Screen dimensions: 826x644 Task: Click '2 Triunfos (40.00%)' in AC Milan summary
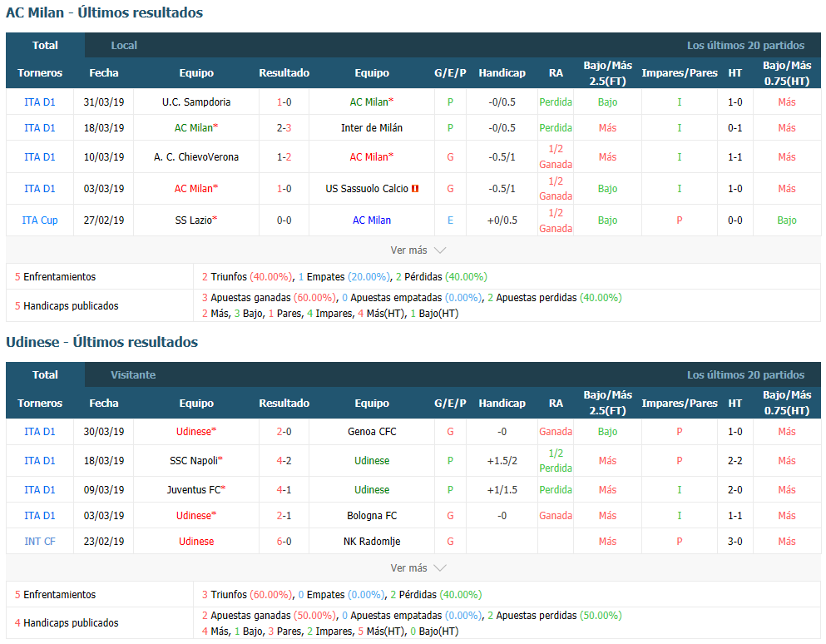[x=247, y=277]
